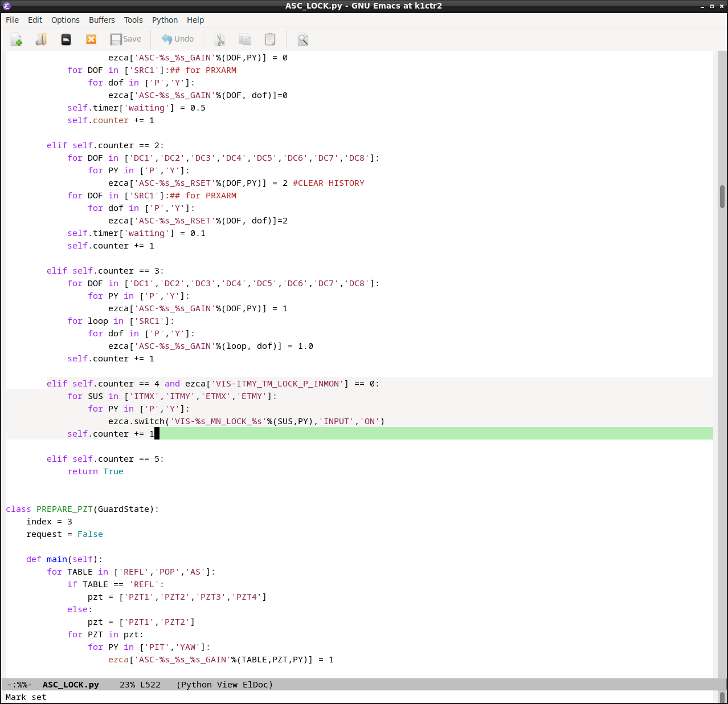
Task: Click the 'class PREPARE_PZT(GuardState):' line
Action: point(83,509)
